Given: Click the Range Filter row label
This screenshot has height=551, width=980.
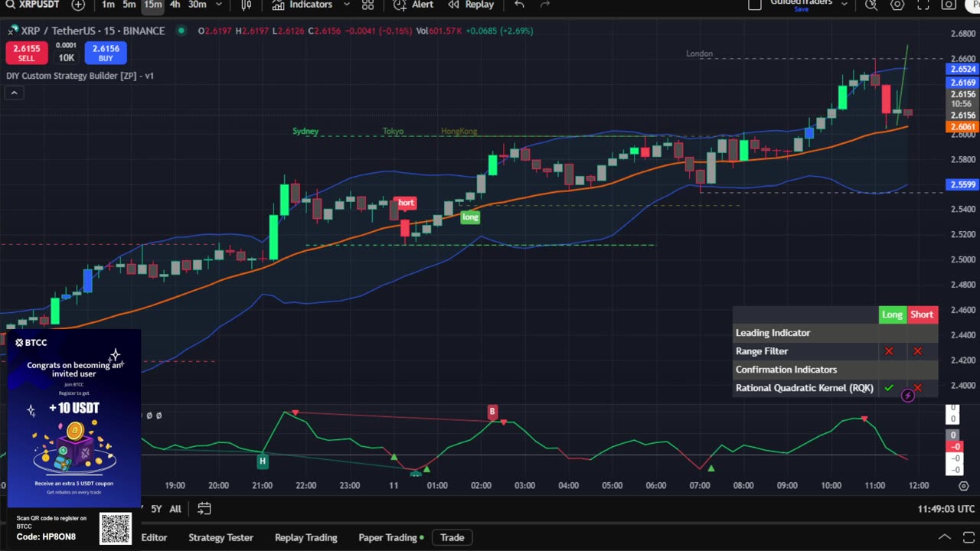Looking at the screenshot, I should [x=762, y=351].
